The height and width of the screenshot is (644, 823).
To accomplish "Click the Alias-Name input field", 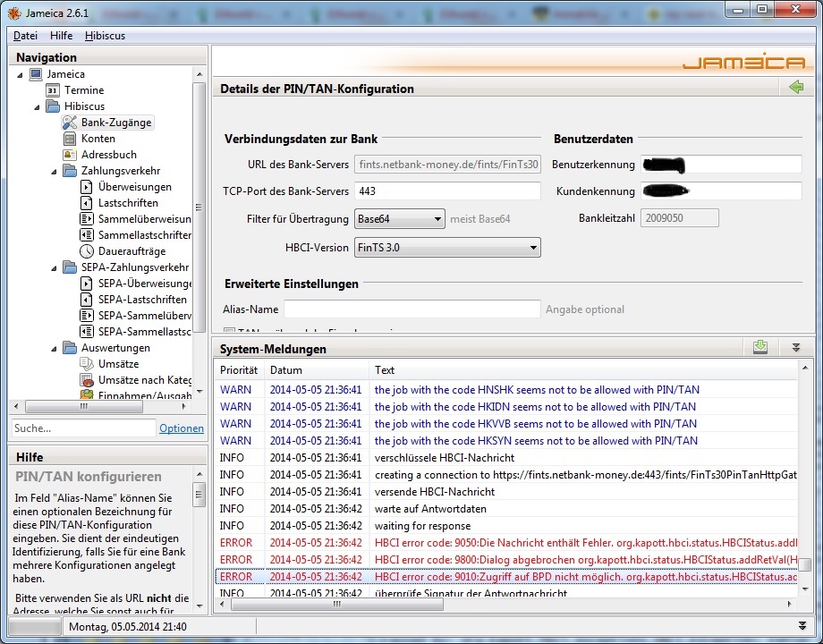I will pyautogui.click(x=412, y=309).
